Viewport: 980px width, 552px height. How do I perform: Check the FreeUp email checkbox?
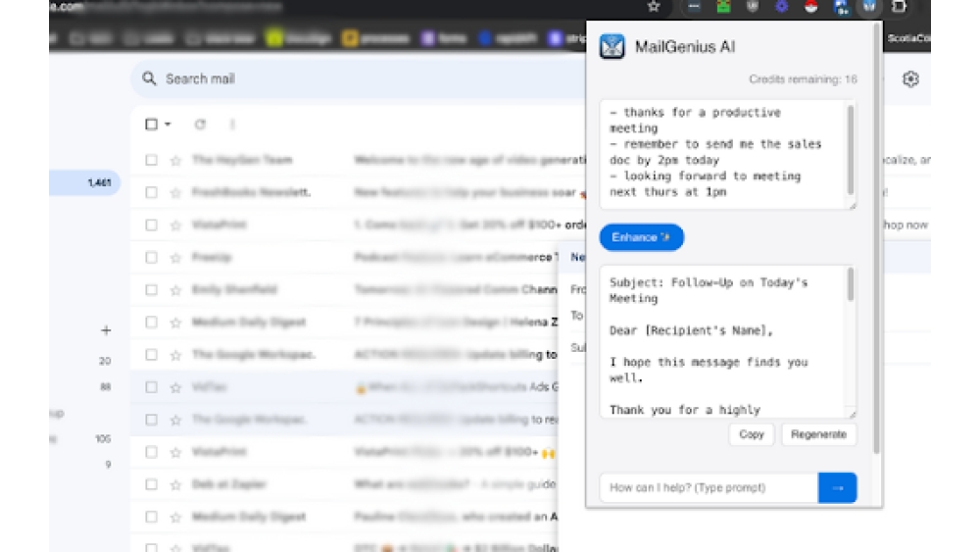tap(151, 258)
